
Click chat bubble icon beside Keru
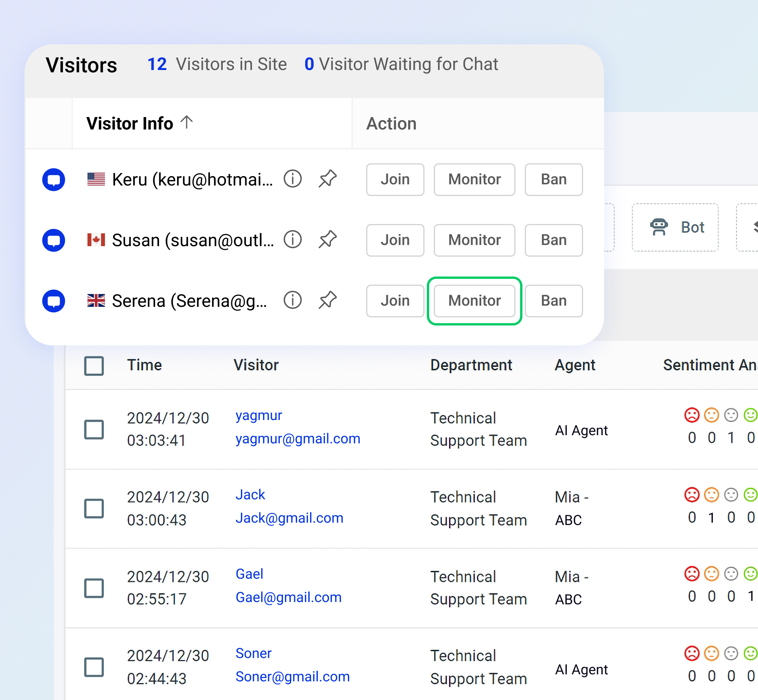[54, 179]
